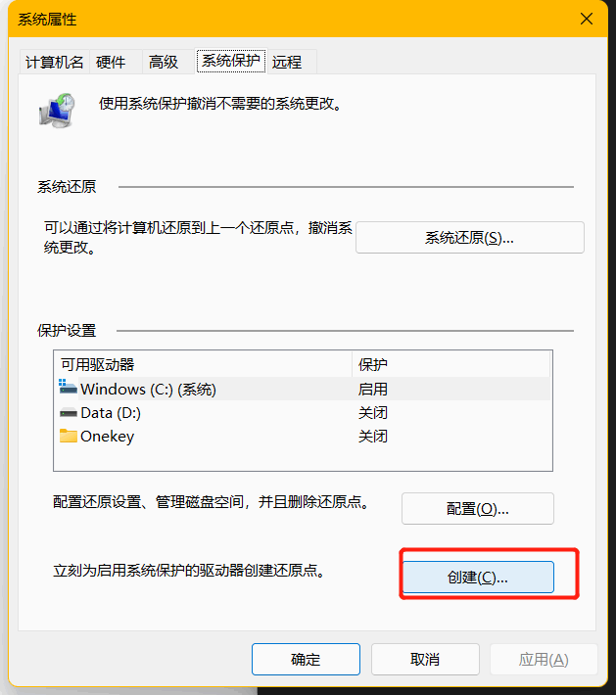Viewport: 616px width, 695px height.
Task: Click the 可用驱动器 column header
Action: pos(204,364)
